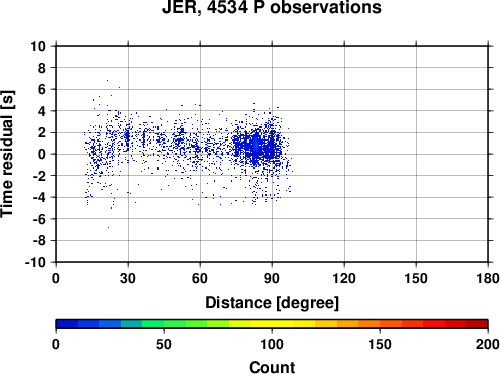Select the y-axis tick label '-2'

[39, 176]
